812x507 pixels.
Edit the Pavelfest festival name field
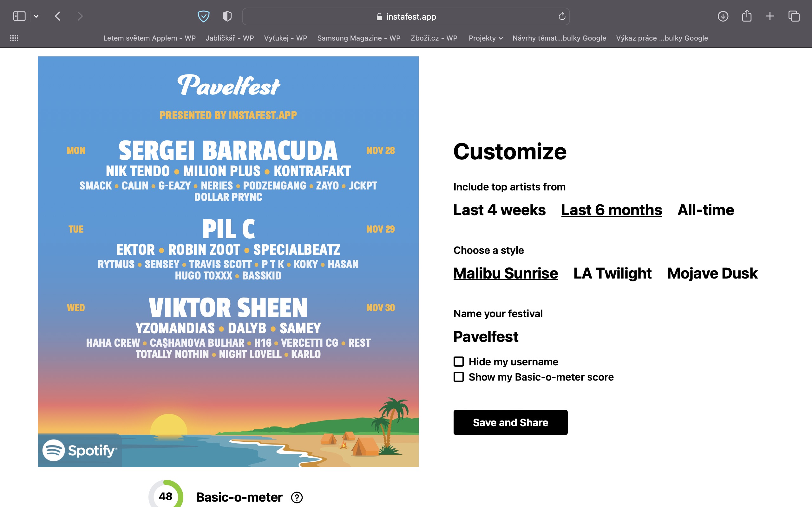pos(486,337)
